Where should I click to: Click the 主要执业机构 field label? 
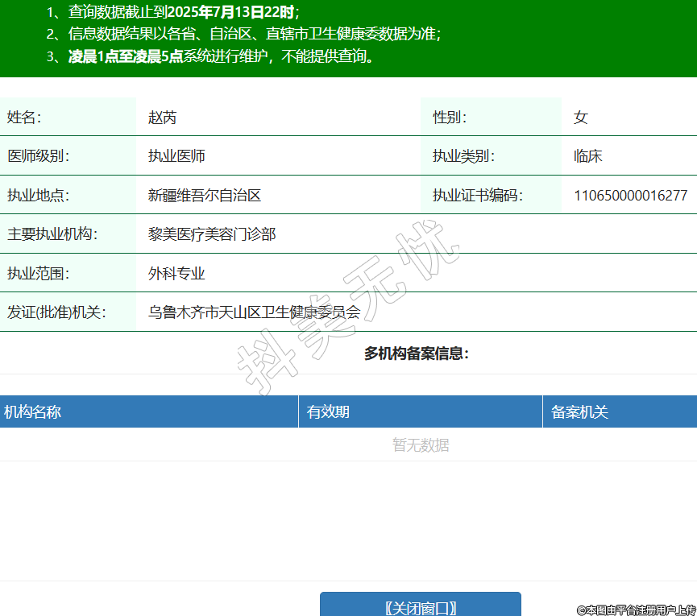tap(52, 234)
